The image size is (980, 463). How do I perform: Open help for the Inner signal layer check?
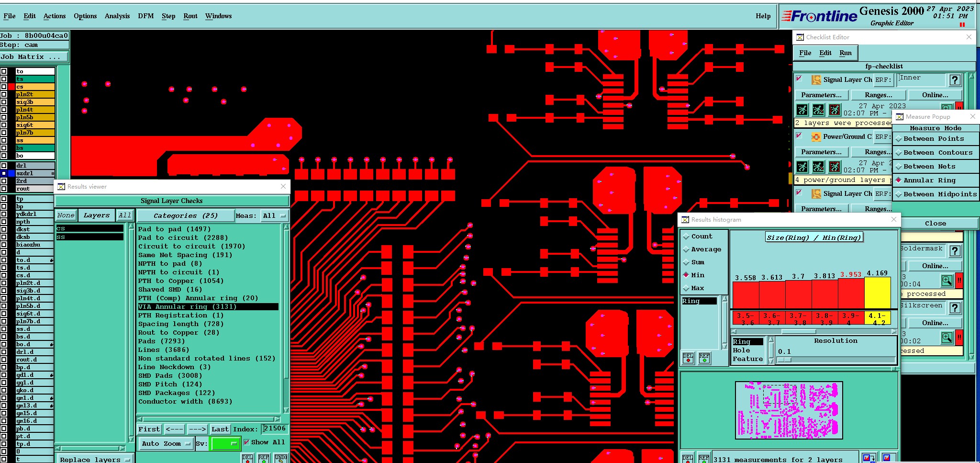[x=955, y=80]
